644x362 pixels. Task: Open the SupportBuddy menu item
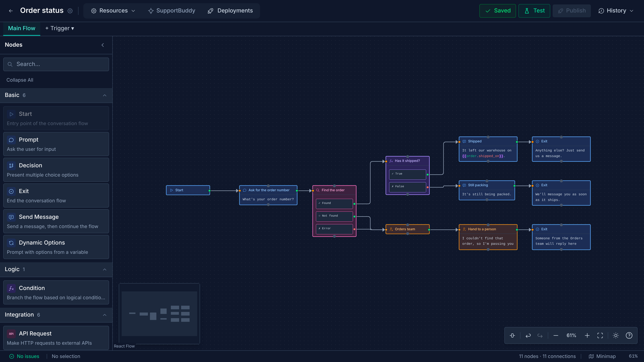(x=172, y=11)
